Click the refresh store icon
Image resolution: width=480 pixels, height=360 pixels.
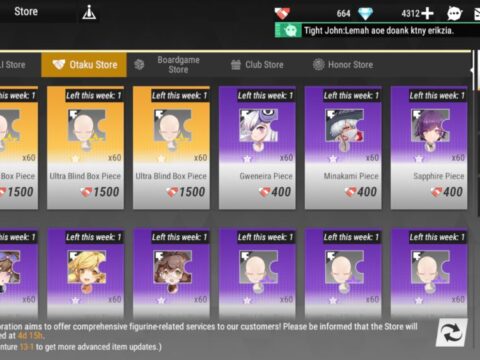tap(452, 332)
